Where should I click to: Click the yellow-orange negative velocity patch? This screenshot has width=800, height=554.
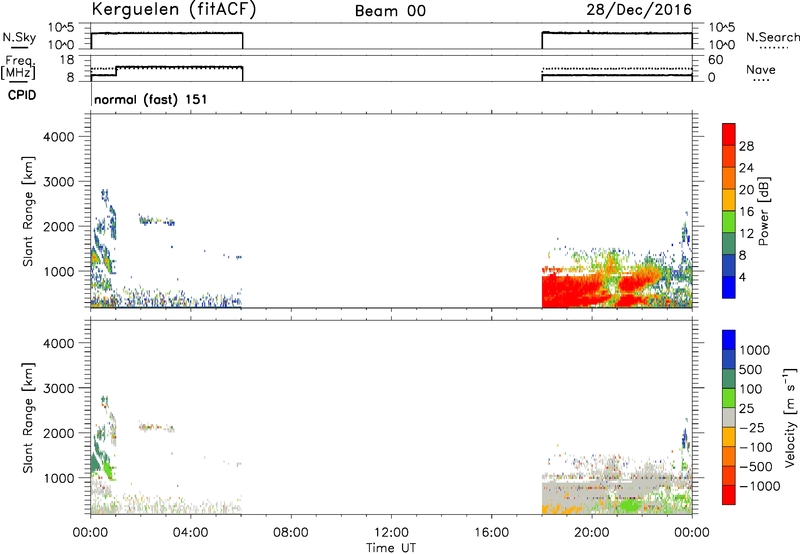click(561, 508)
